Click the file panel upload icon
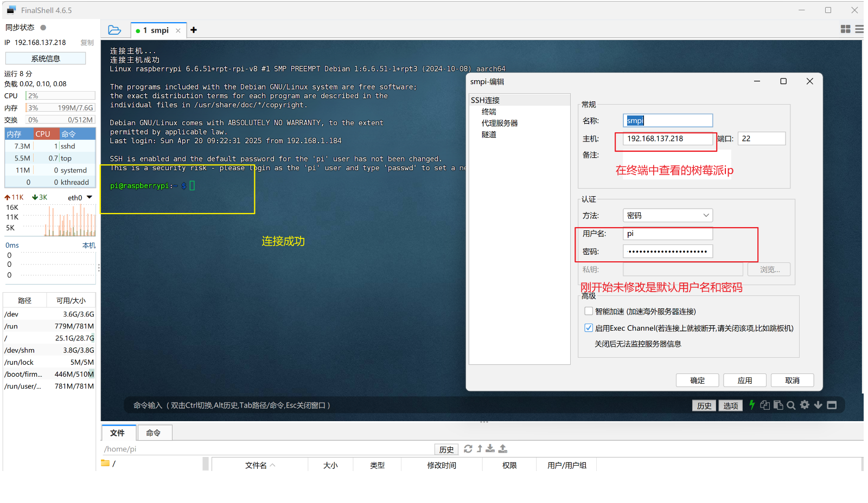 503,449
